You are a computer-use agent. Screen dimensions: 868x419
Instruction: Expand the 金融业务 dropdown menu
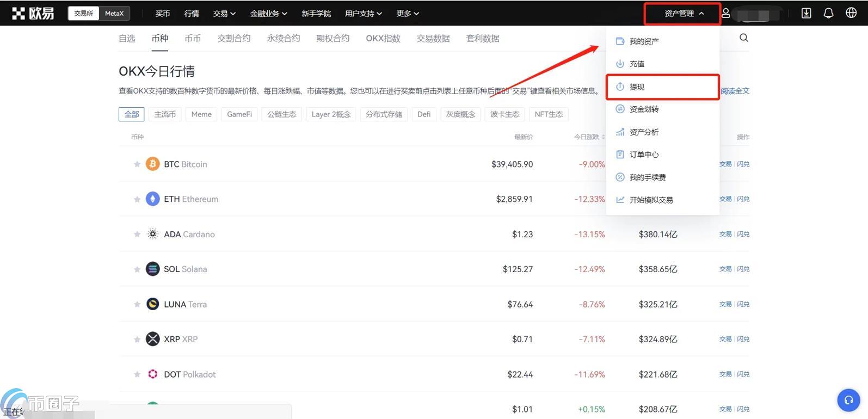coord(268,13)
